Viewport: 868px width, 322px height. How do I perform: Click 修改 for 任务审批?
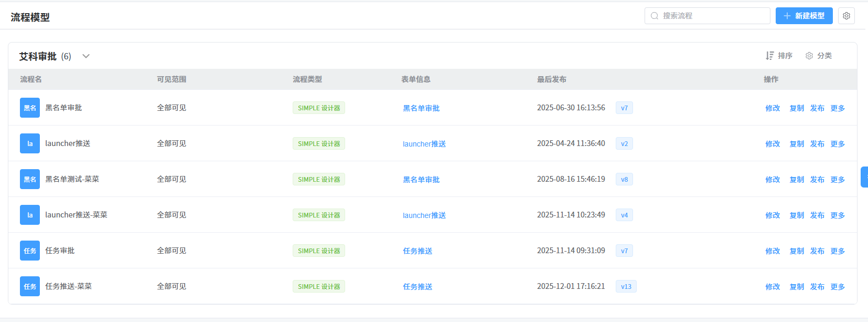[773, 251]
